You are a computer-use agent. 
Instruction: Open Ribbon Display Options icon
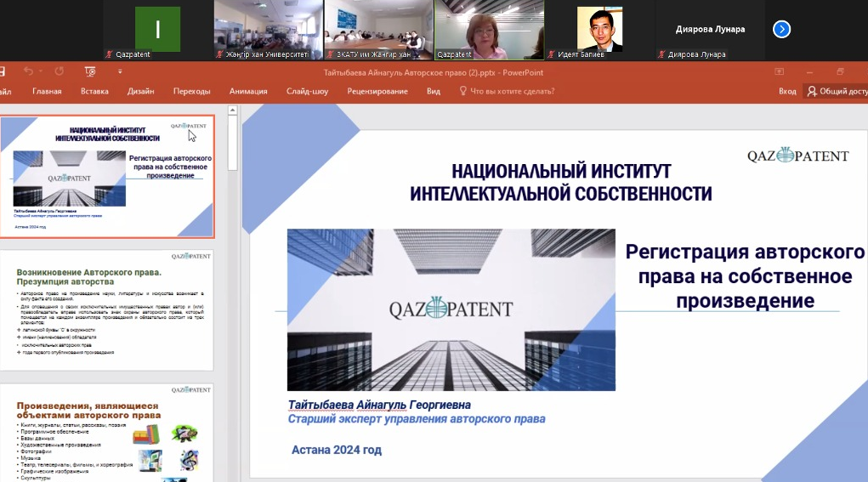tap(780, 72)
